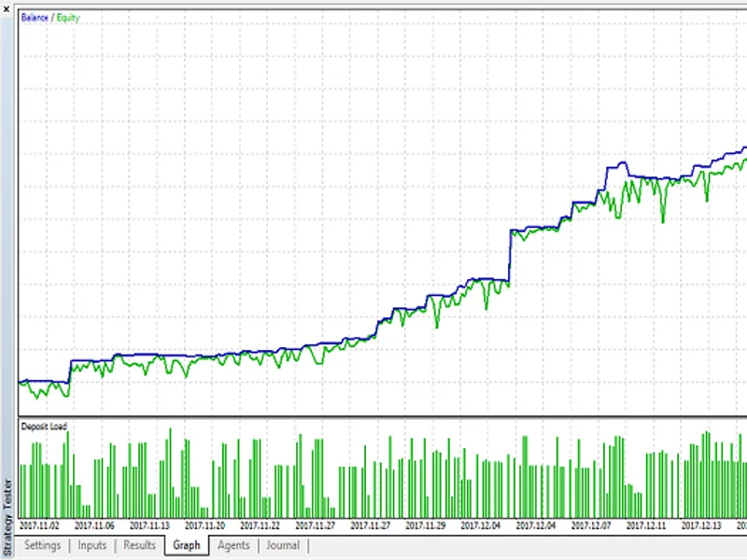Click the Deposit Load label

coord(44,427)
